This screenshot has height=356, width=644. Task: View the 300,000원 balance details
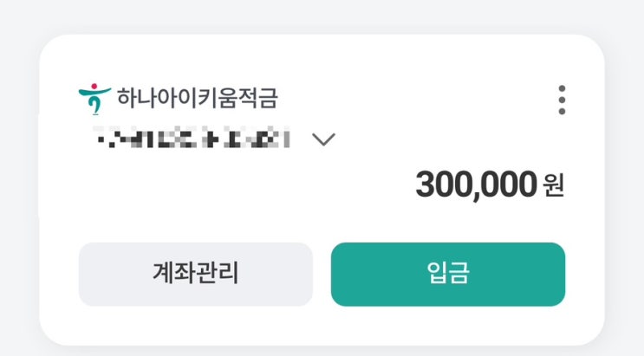490,184
